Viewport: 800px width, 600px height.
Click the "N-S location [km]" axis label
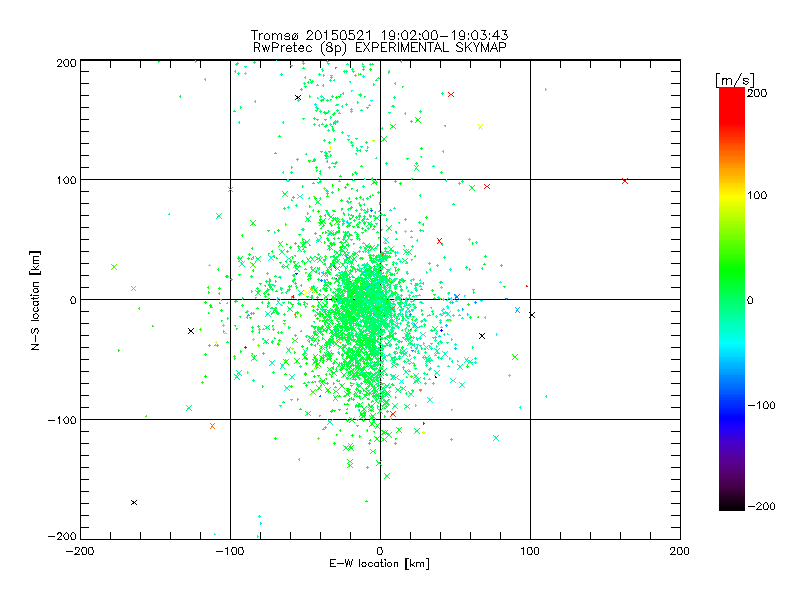[35, 300]
